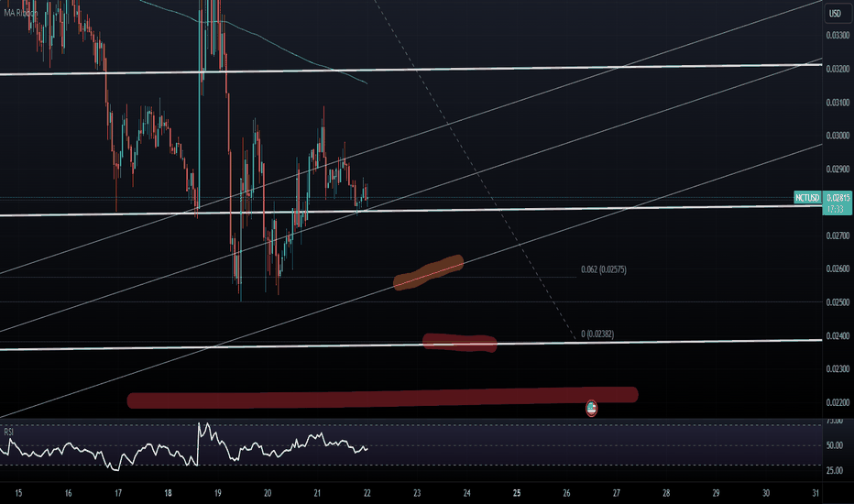Click date 15 on the time axis

click(x=18, y=493)
